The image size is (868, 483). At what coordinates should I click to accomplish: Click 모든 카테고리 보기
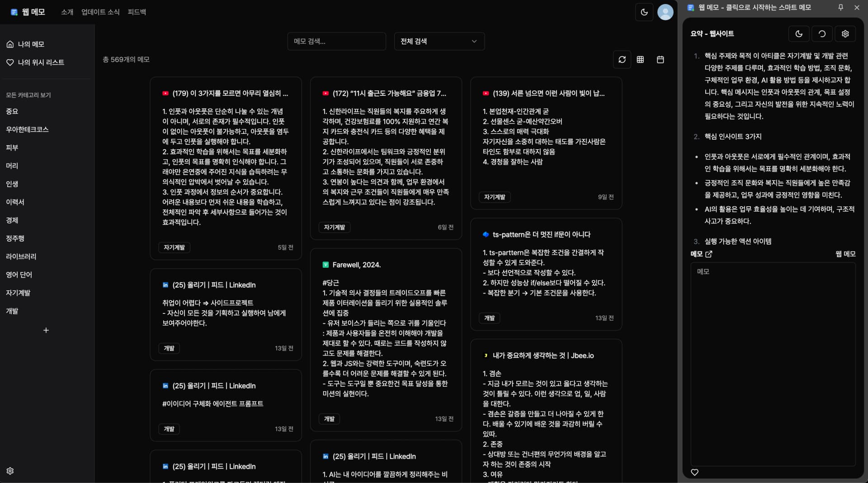[x=28, y=95]
